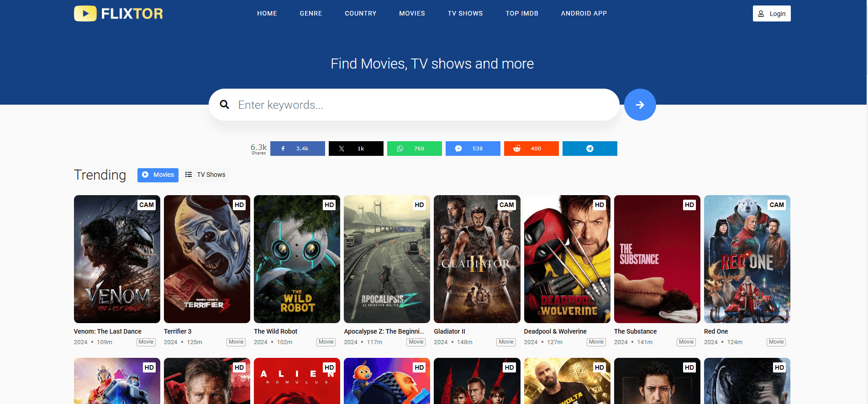Click The Wild Robot title link

click(x=275, y=331)
